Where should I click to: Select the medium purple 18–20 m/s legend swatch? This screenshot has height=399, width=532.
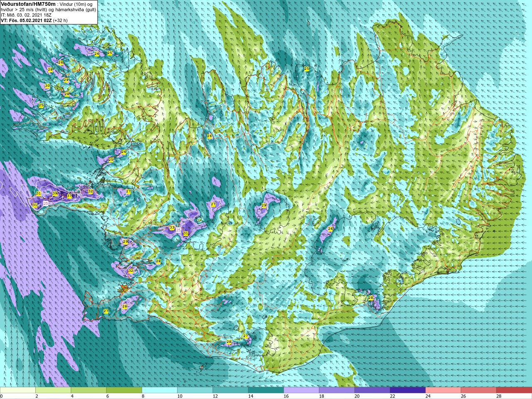click(x=337, y=390)
